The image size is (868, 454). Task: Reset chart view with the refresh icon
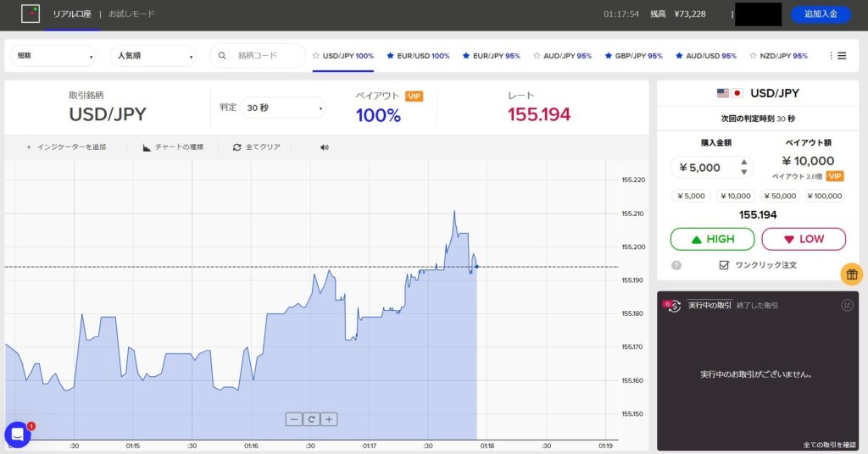point(311,418)
